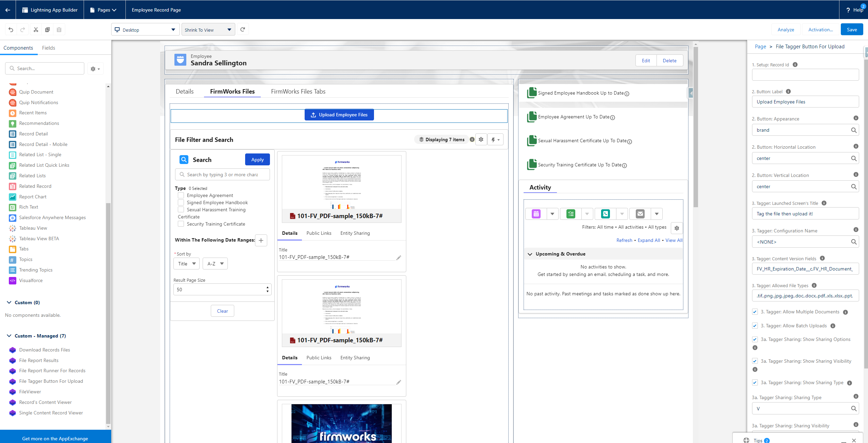Click the new event calendar icon

coord(536,214)
